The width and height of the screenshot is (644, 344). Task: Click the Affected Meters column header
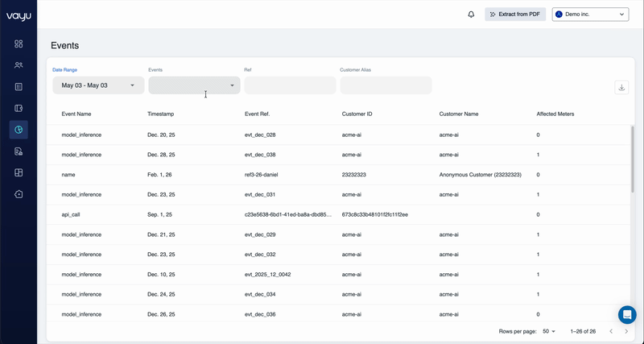pyautogui.click(x=555, y=114)
